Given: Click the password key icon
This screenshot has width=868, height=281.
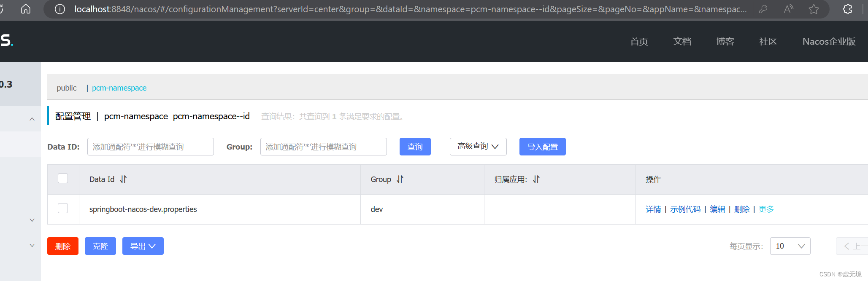Looking at the screenshot, I should (x=763, y=9).
